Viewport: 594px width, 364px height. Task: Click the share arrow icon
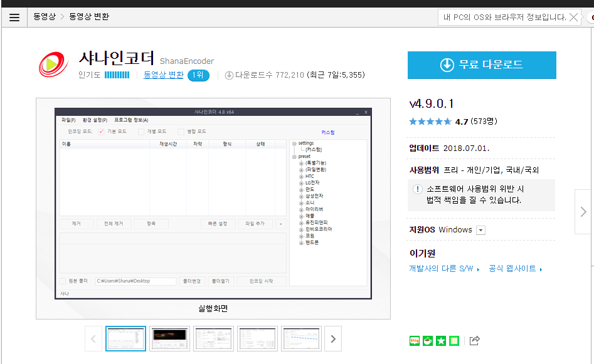[x=475, y=341]
